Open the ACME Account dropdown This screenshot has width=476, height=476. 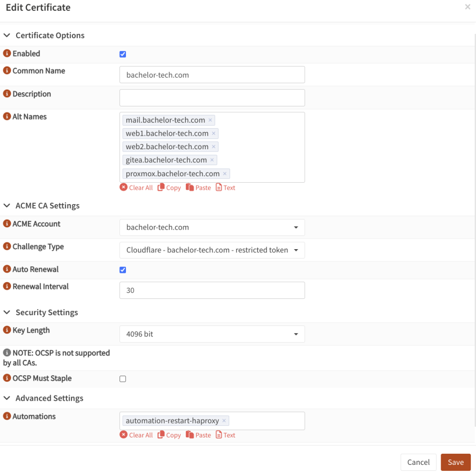point(295,227)
